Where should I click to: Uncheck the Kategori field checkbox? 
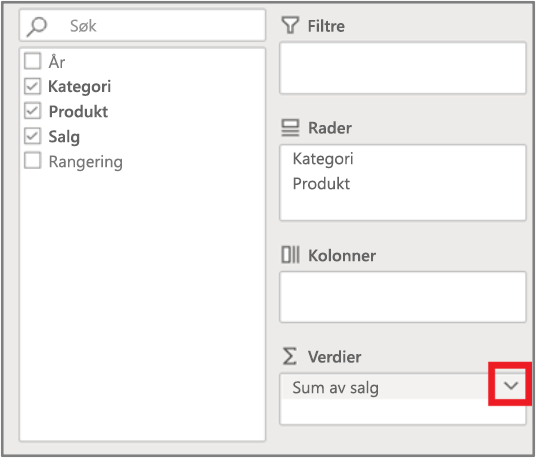point(33,86)
